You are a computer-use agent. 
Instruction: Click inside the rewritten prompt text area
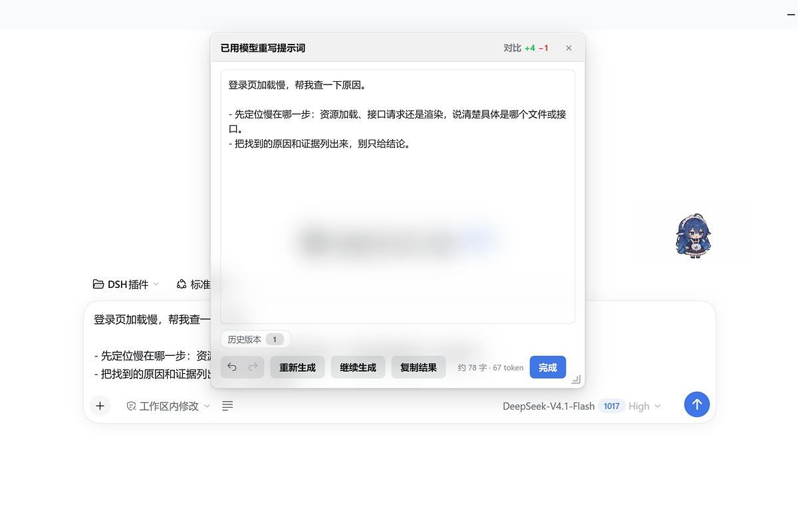[x=398, y=196]
